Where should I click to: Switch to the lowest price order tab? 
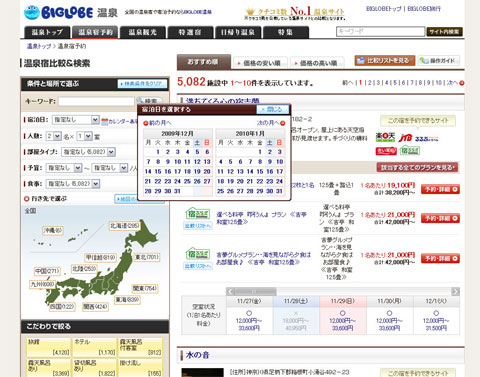click(x=260, y=63)
